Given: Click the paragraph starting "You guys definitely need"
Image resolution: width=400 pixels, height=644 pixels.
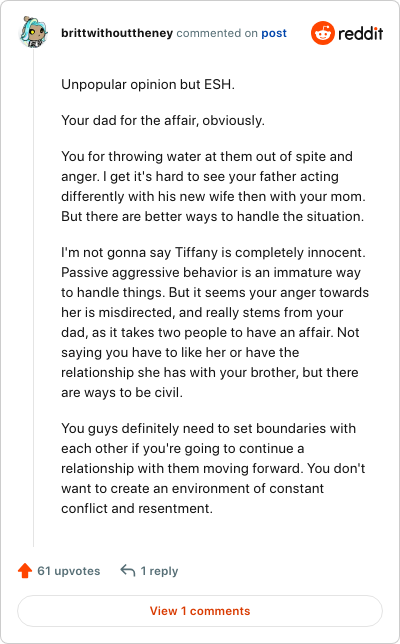Looking at the screenshot, I should [x=213, y=468].
